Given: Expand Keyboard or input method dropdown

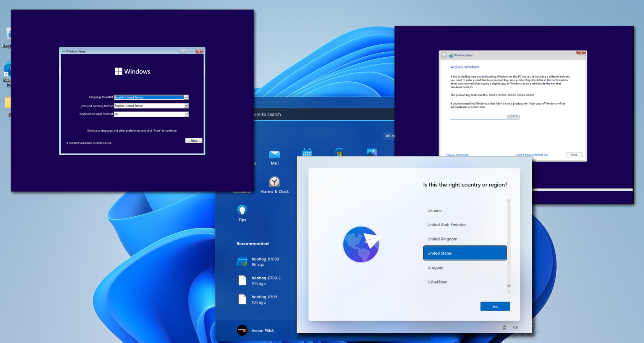Looking at the screenshot, I should point(186,114).
